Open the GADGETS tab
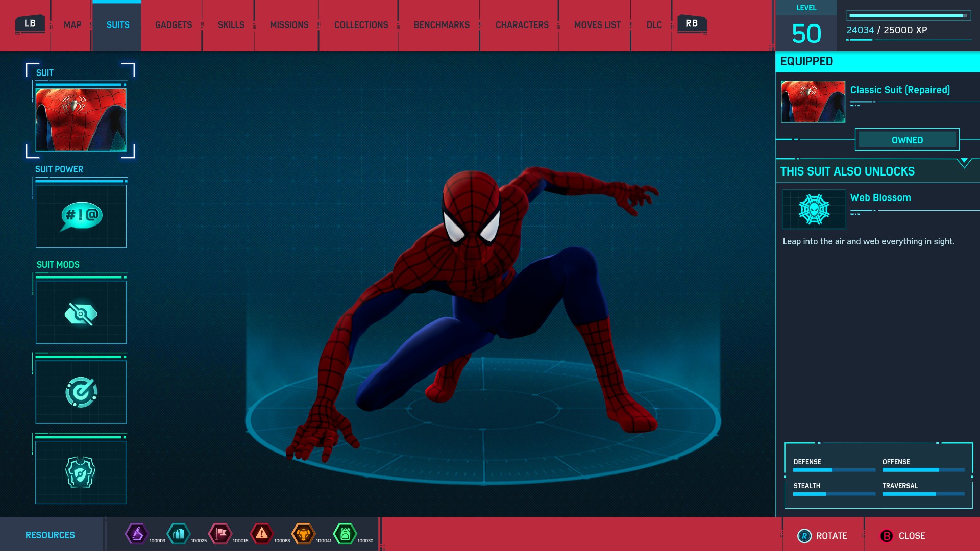Viewport: 980px width, 551px height. click(173, 24)
